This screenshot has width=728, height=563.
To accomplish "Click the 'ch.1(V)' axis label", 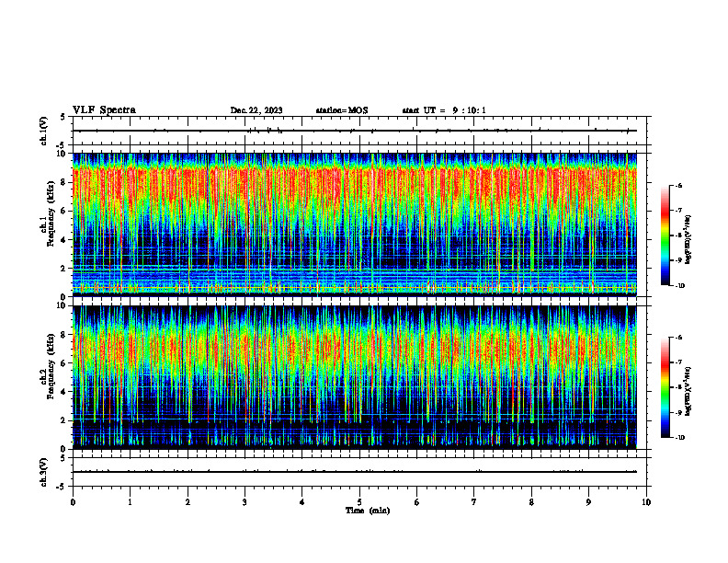I will click(43, 131).
